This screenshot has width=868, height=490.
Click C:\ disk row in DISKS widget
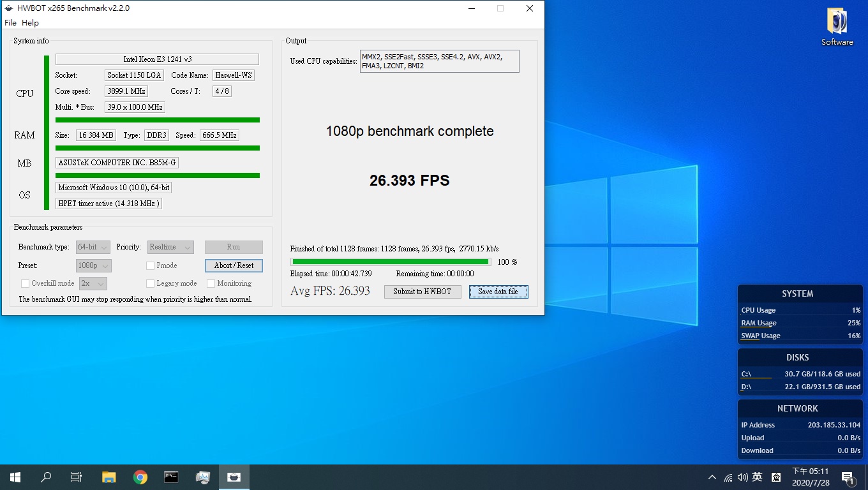(800, 374)
